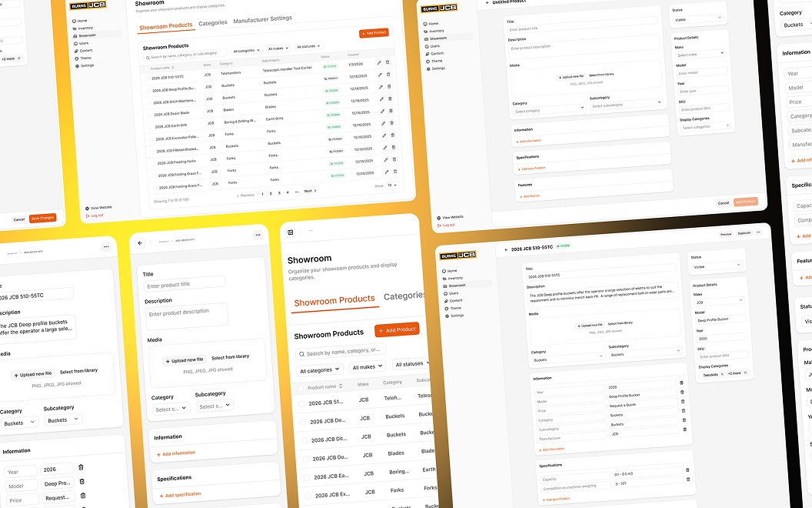Expand the Select make dropdown in the Untitled Product form
The image size is (812, 508).
[701, 54]
